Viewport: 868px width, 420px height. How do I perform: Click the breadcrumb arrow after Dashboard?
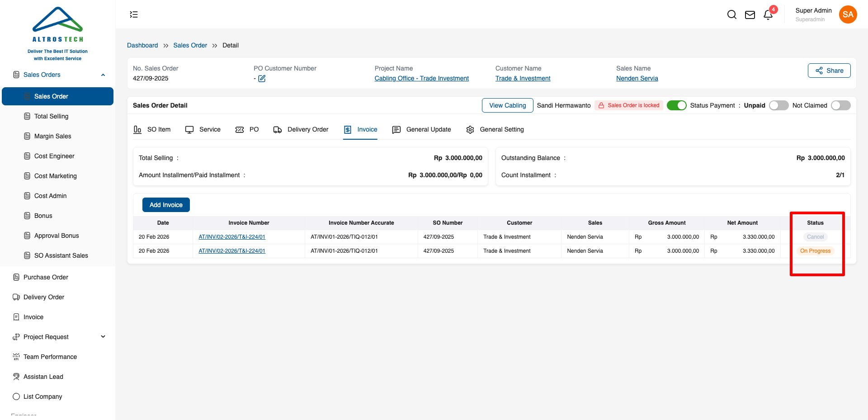(166, 46)
